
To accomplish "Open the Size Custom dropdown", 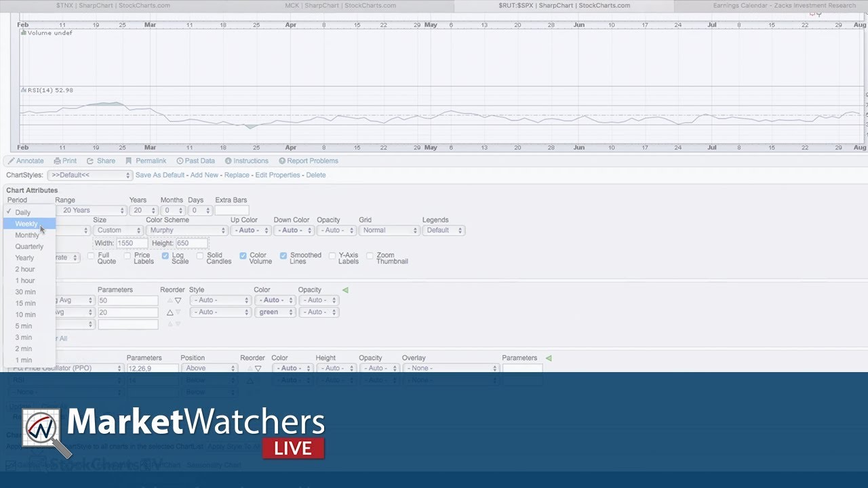I will click(117, 230).
